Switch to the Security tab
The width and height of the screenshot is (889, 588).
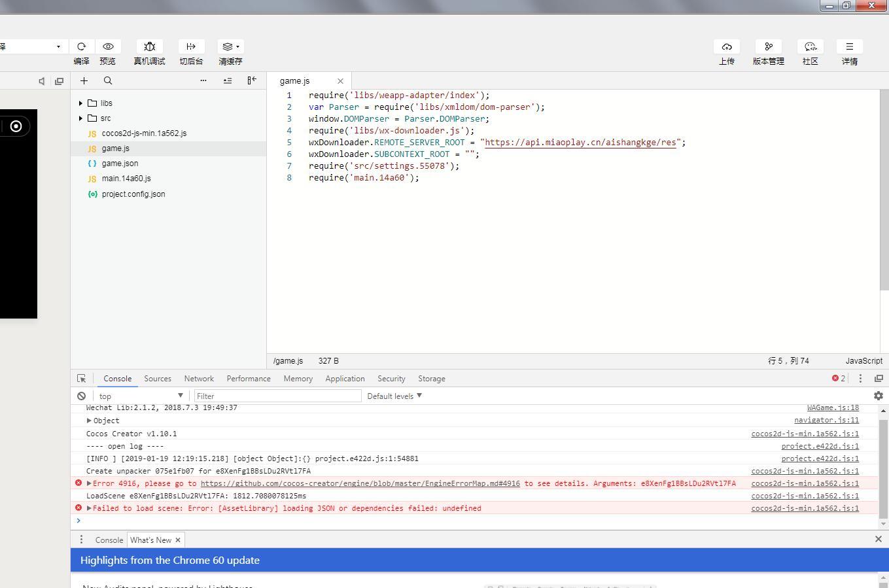391,379
